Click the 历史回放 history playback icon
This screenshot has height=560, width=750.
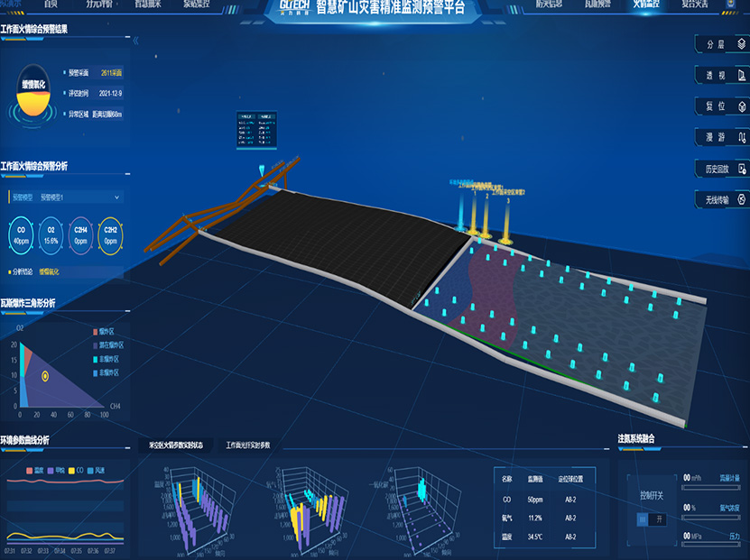tap(742, 169)
